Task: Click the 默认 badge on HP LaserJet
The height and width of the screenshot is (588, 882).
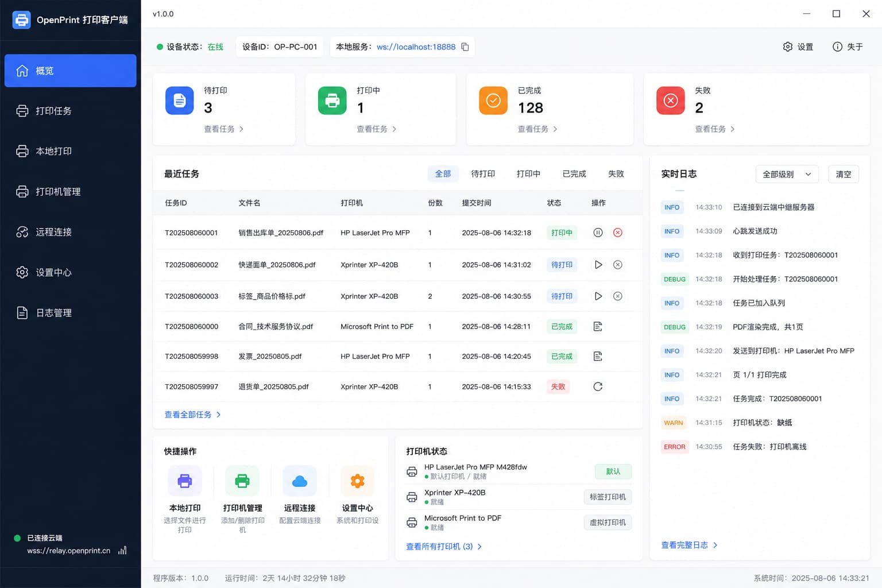Action: (613, 471)
